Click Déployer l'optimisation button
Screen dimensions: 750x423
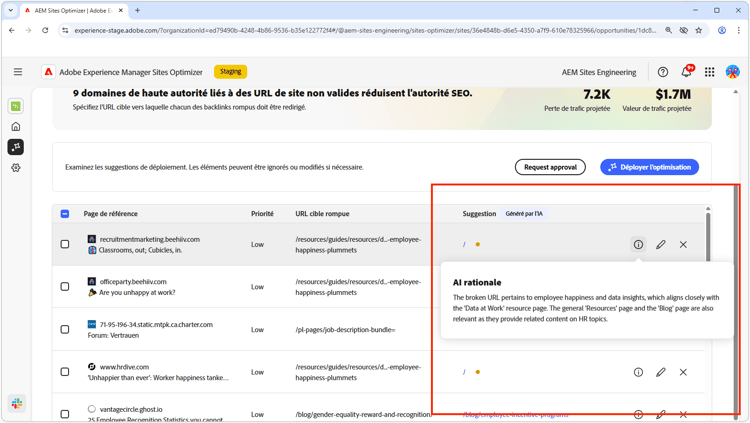650,167
